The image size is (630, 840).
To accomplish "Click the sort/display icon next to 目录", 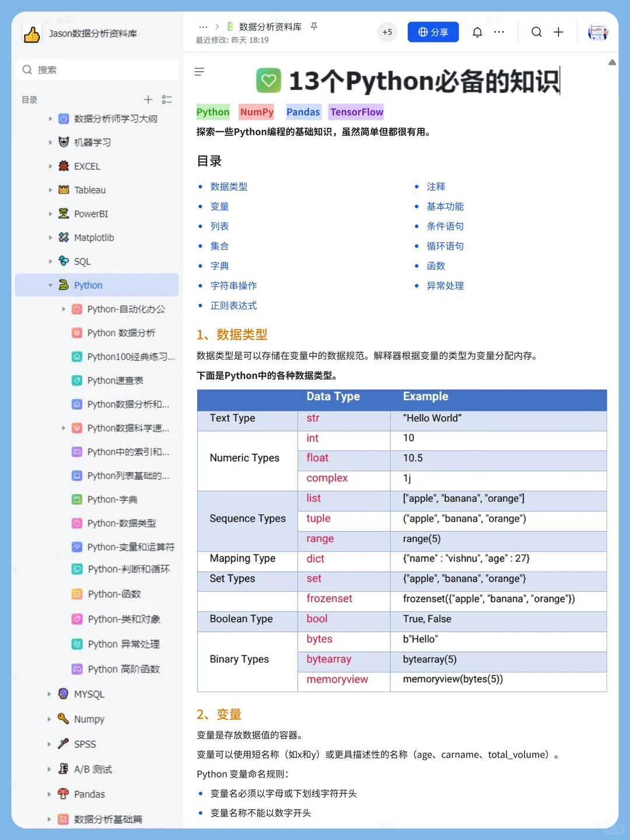I will [x=167, y=100].
